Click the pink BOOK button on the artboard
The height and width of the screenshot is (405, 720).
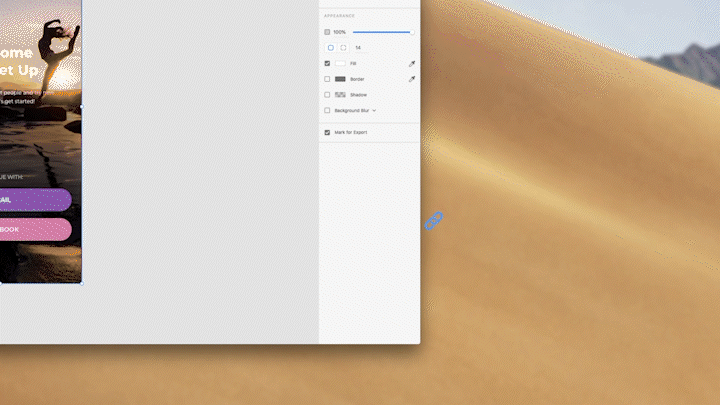(x=36, y=230)
